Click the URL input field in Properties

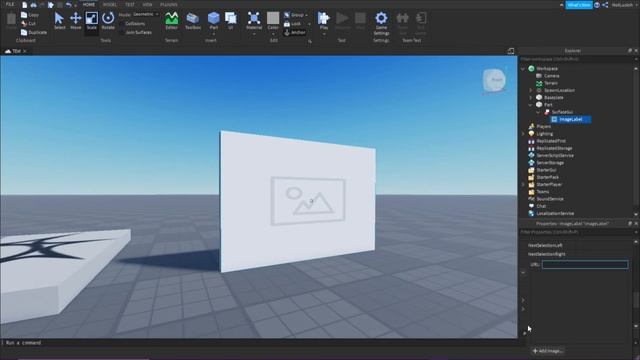(x=585, y=264)
